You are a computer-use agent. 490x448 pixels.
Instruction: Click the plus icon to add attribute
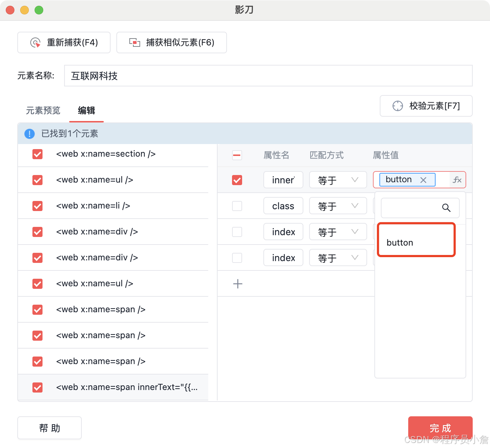coord(238,284)
